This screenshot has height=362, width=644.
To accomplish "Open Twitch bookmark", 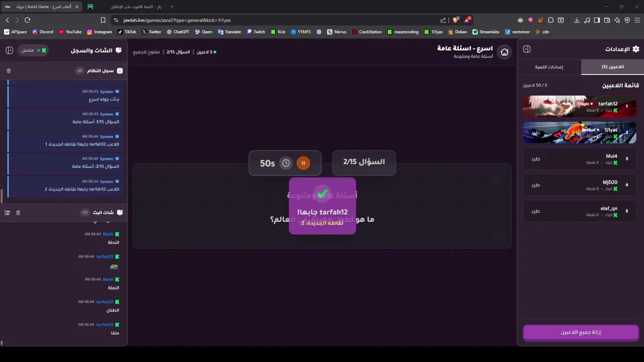I will [256, 32].
